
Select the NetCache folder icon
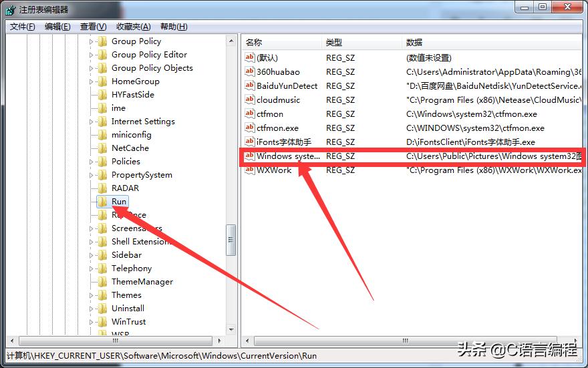(102, 148)
